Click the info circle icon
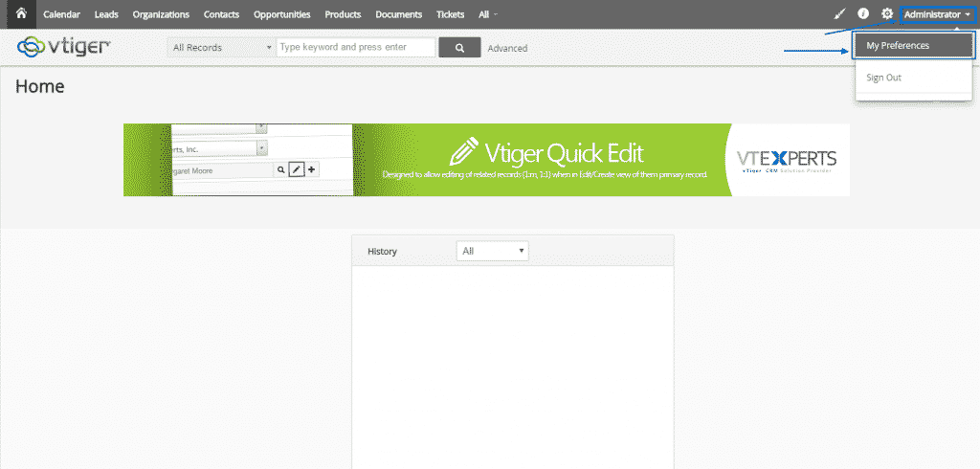The image size is (980, 469). pos(863,13)
